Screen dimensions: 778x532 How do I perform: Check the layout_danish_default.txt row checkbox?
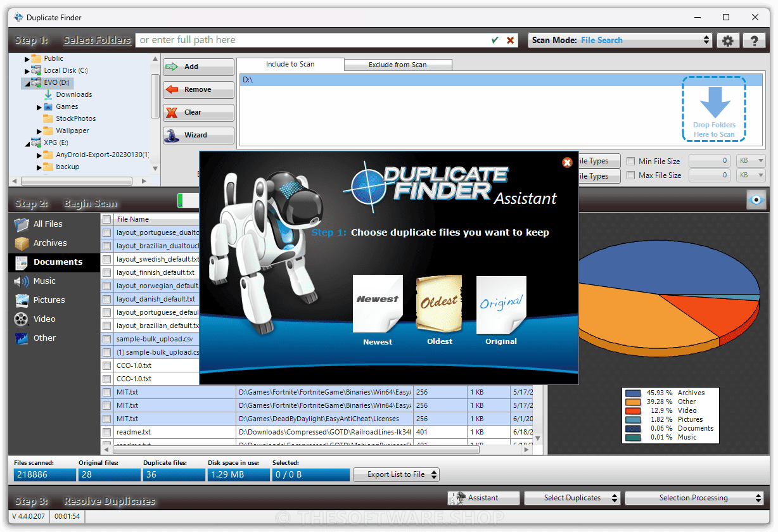tap(107, 299)
